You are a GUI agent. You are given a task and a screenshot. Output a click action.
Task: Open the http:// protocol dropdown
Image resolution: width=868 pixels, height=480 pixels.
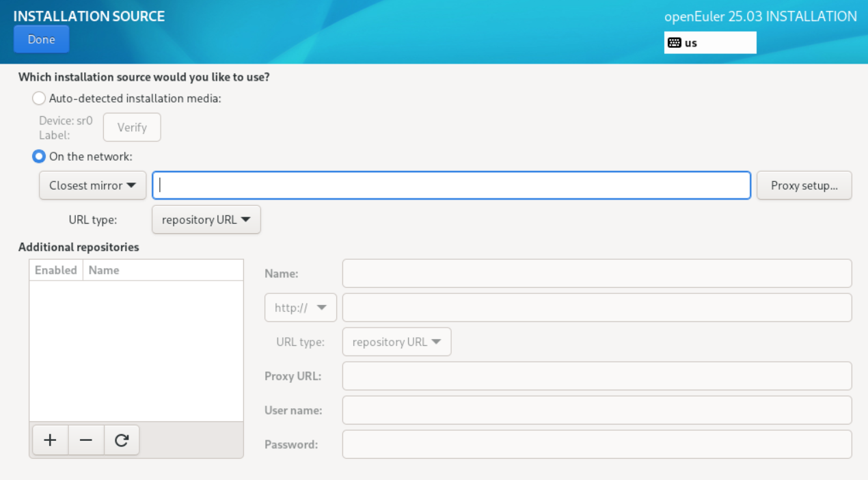(300, 308)
